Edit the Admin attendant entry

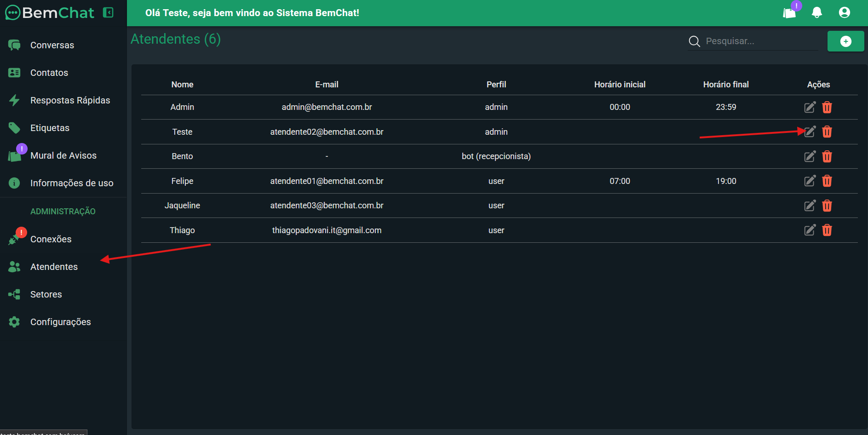pos(810,107)
